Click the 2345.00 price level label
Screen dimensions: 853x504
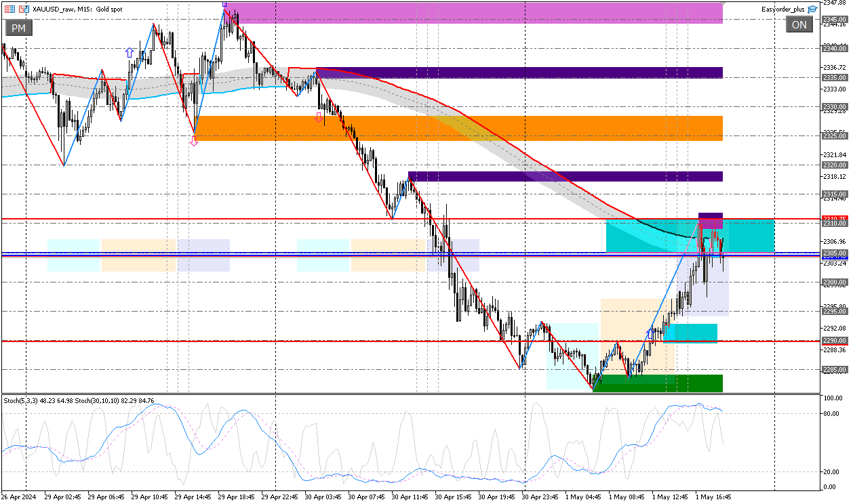pyautogui.click(x=833, y=19)
